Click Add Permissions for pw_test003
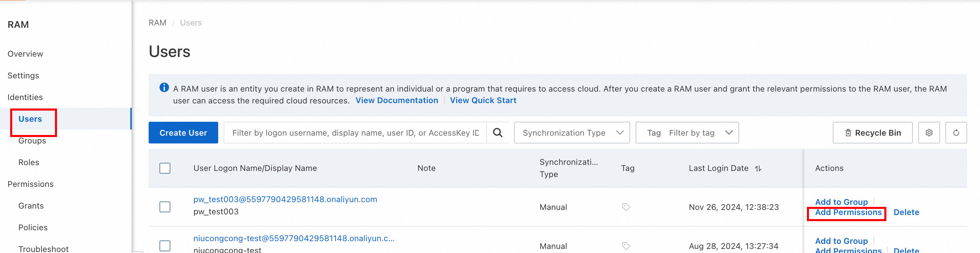This screenshot has width=980, height=253. (848, 212)
